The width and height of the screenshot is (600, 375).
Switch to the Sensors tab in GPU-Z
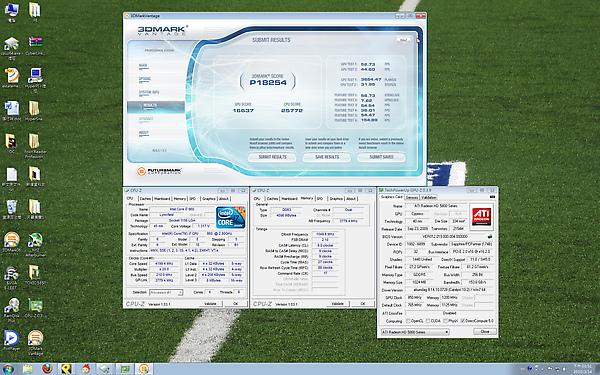click(x=412, y=197)
